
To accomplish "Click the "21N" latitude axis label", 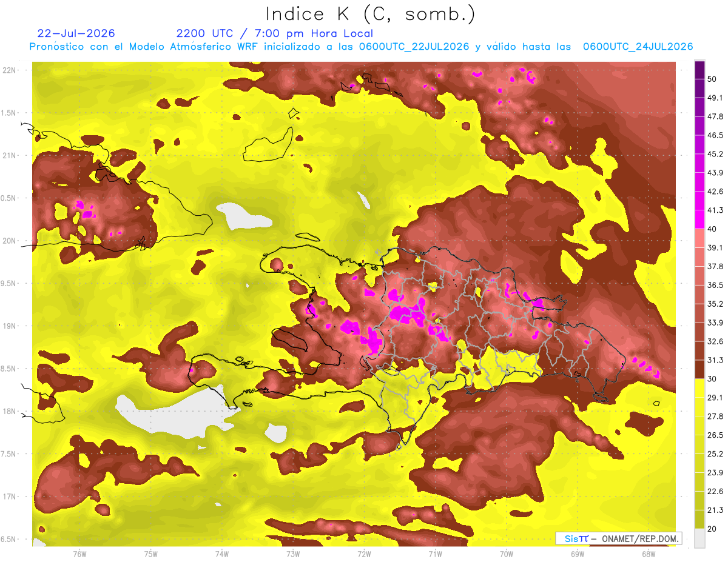I will [10, 155].
